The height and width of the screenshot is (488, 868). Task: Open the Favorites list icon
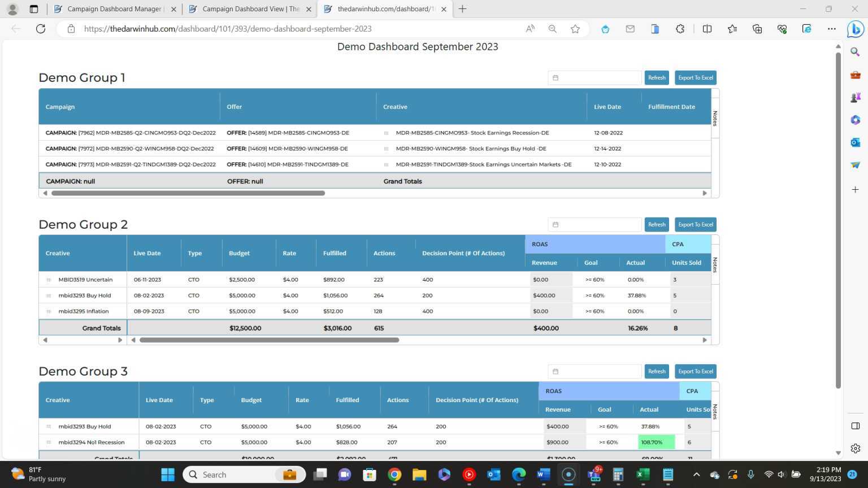[x=732, y=29]
